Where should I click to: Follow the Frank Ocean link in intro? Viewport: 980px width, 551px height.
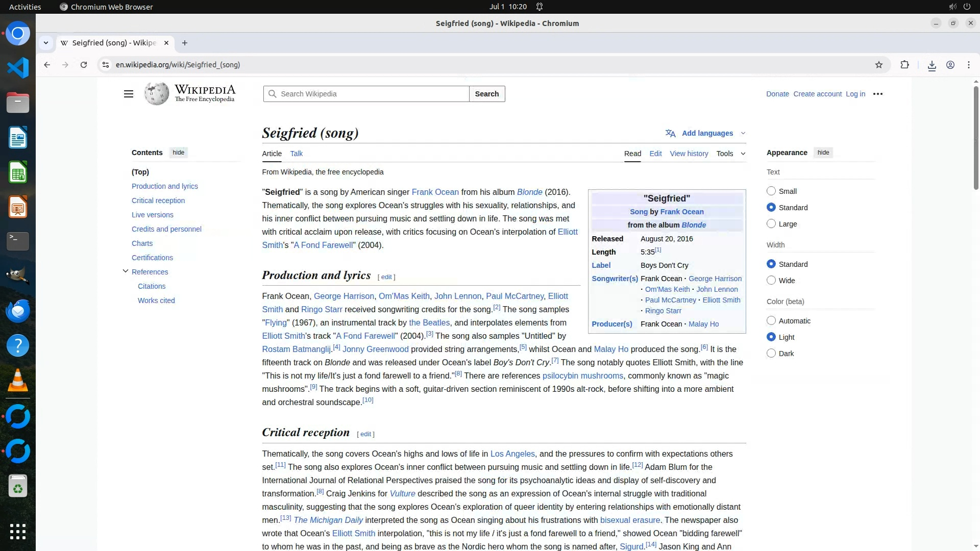coord(435,192)
